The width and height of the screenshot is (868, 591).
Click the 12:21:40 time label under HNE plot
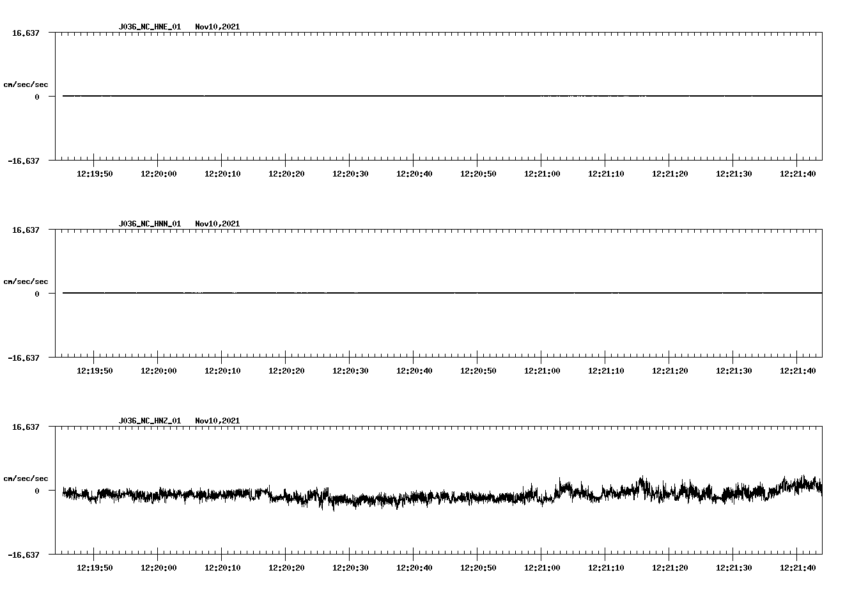(798, 174)
